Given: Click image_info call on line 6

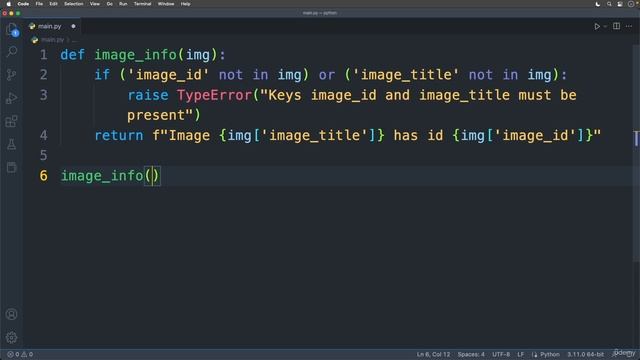Looking at the screenshot, I should click(102, 176).
